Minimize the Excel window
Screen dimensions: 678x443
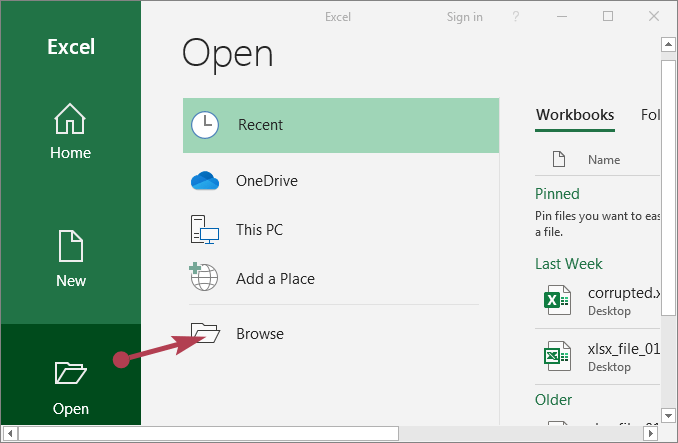click(562, 16)
